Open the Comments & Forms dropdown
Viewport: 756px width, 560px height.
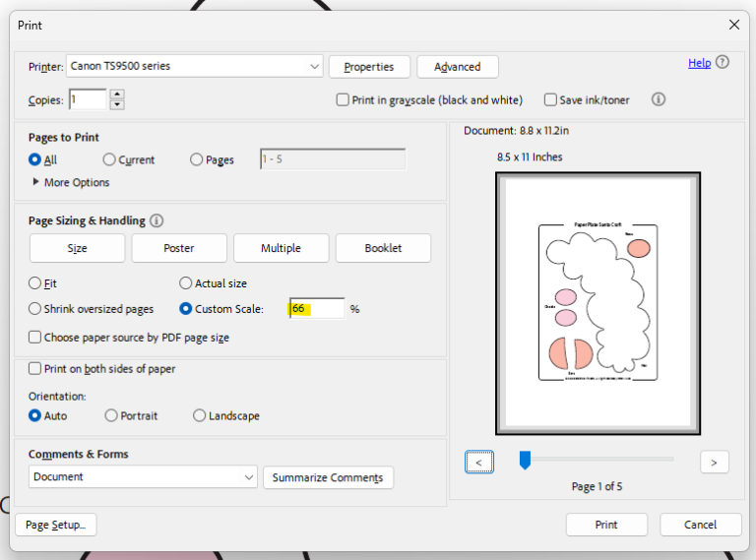pyautogui.click(x=248, y=477)
